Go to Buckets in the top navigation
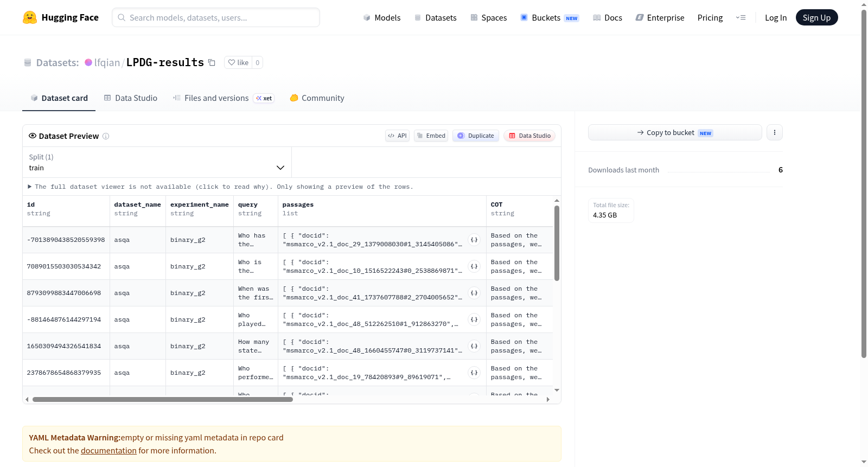Screen dimensions: 868x467 pyautogui.click(x=550, y=17)
